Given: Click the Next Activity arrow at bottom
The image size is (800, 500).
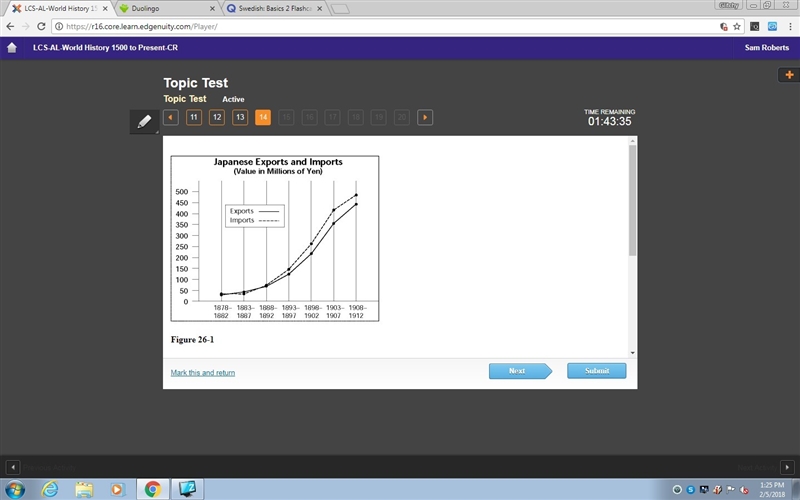Looking at the screenshot, I should point(787,467).
